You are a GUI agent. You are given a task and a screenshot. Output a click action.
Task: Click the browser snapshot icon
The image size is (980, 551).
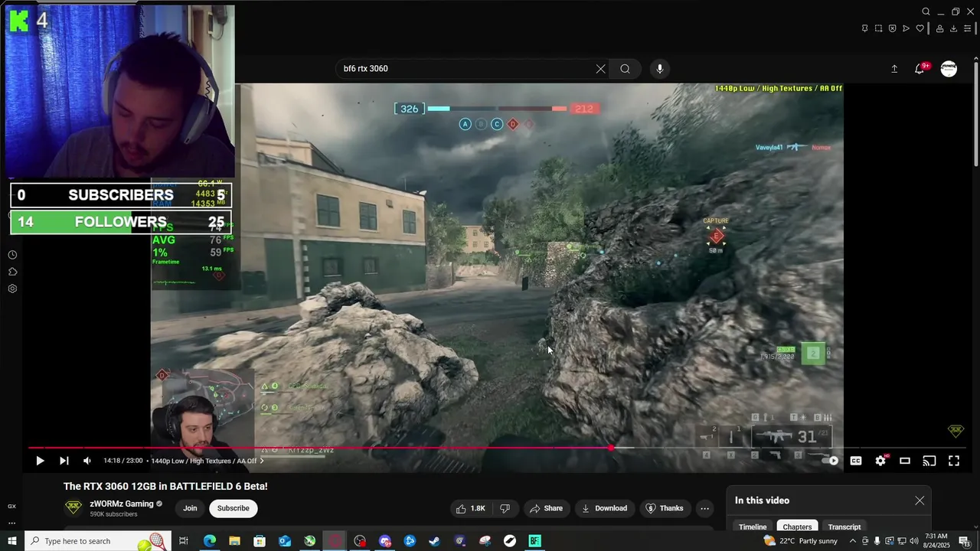coord(878,28)
